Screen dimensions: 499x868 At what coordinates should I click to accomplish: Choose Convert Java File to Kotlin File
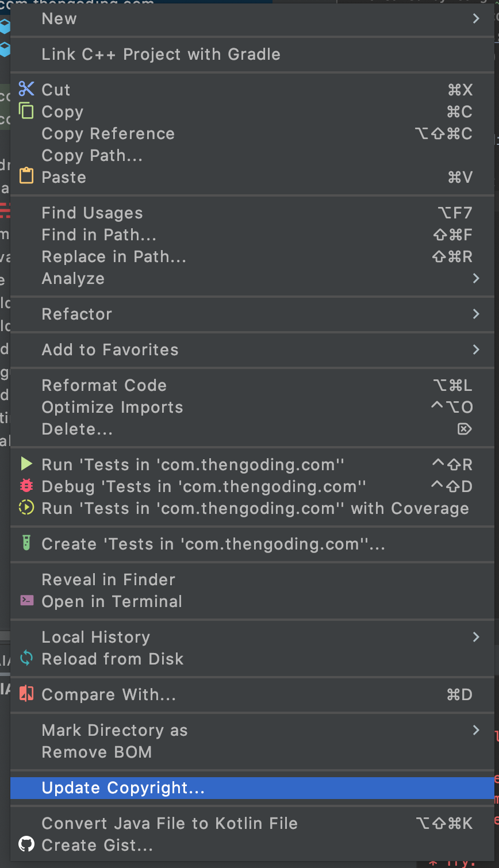pos(170,824)
